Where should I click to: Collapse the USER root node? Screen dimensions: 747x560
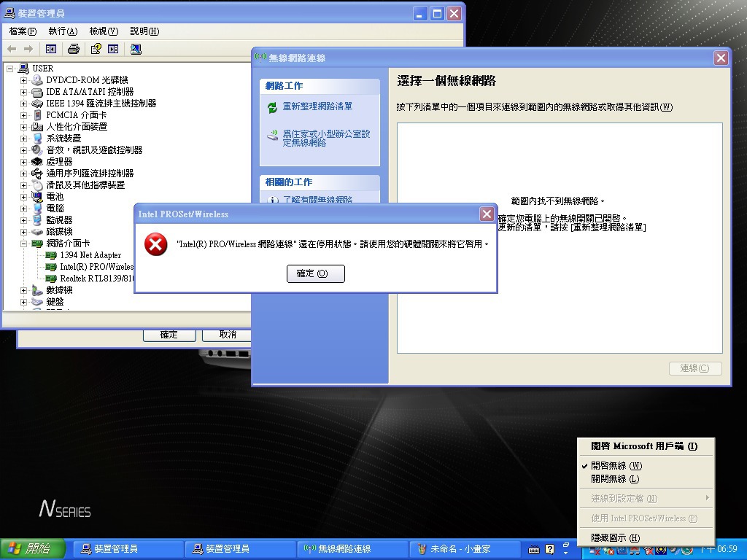pyautogui.click(x=10, y=69)
